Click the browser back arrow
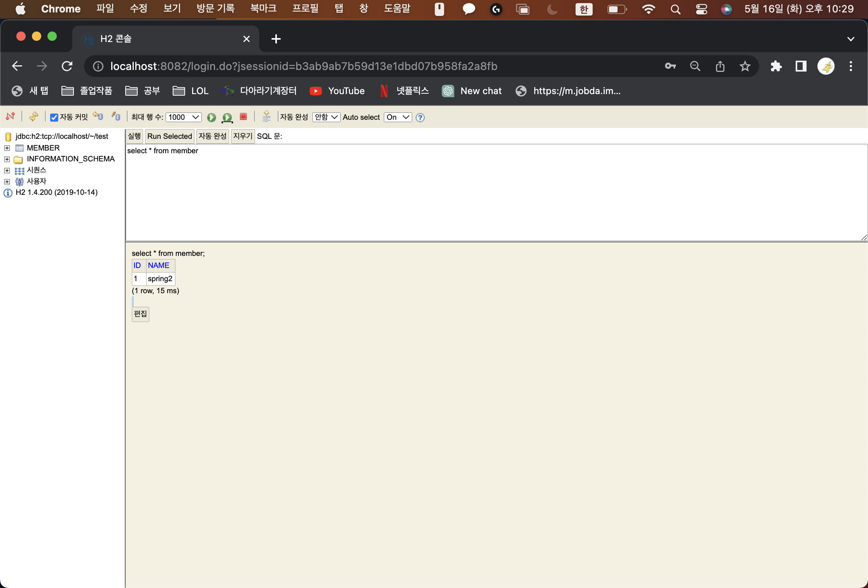The image size is (868, 588). [x=17, y=66]
